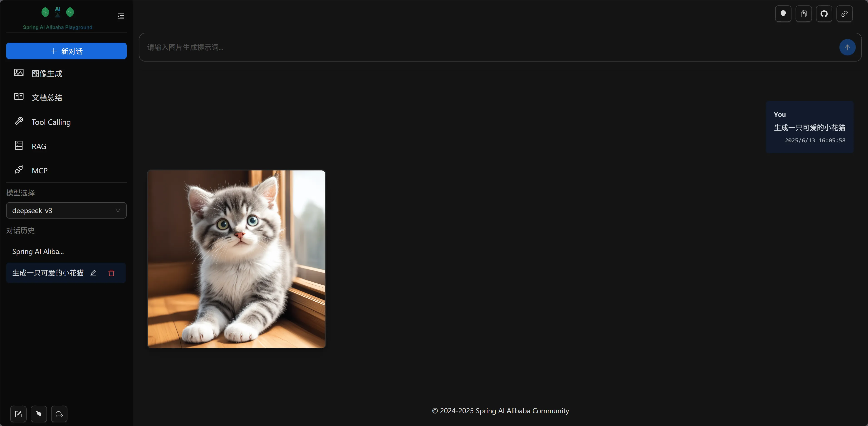Click the MCP plug icon

click(x=19, y=170)
